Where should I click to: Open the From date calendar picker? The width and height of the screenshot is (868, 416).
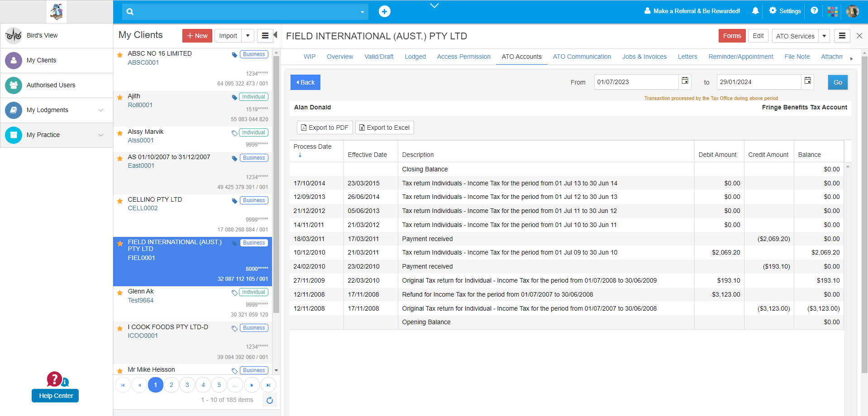pyautogui.click(x=685, y=81)
